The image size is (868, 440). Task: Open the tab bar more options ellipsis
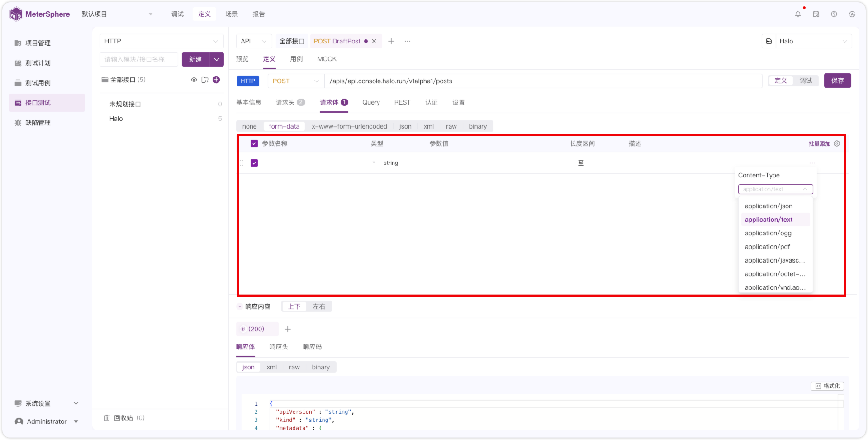point(408,41)
